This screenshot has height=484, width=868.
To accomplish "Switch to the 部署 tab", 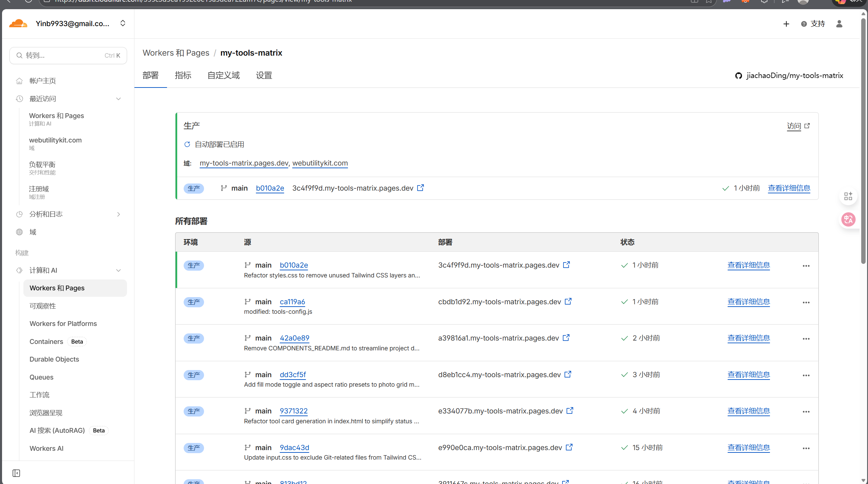I will click(150, 75).
